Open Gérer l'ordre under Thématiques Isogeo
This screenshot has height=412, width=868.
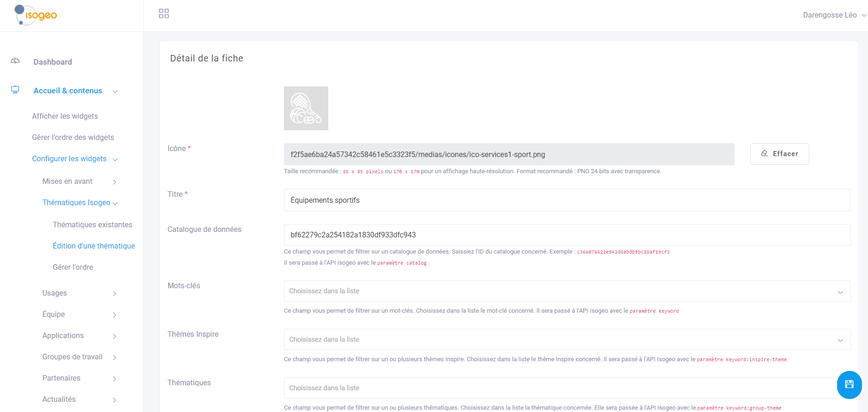73,267
